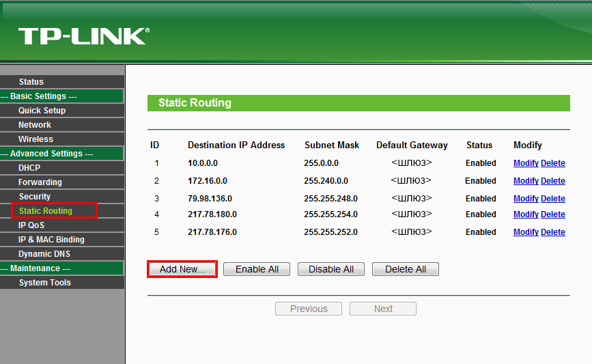Image resolution: width=592 pixels, height=364 pixels.
Task: Go to Dynamic DNS settings
Action: point(62,254)
